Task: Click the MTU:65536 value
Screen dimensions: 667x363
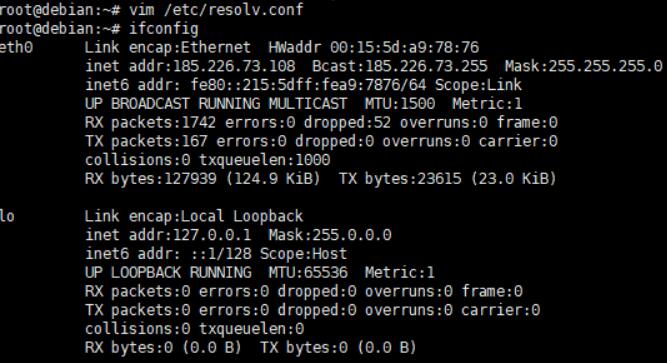Action: (x=308, y=272)
